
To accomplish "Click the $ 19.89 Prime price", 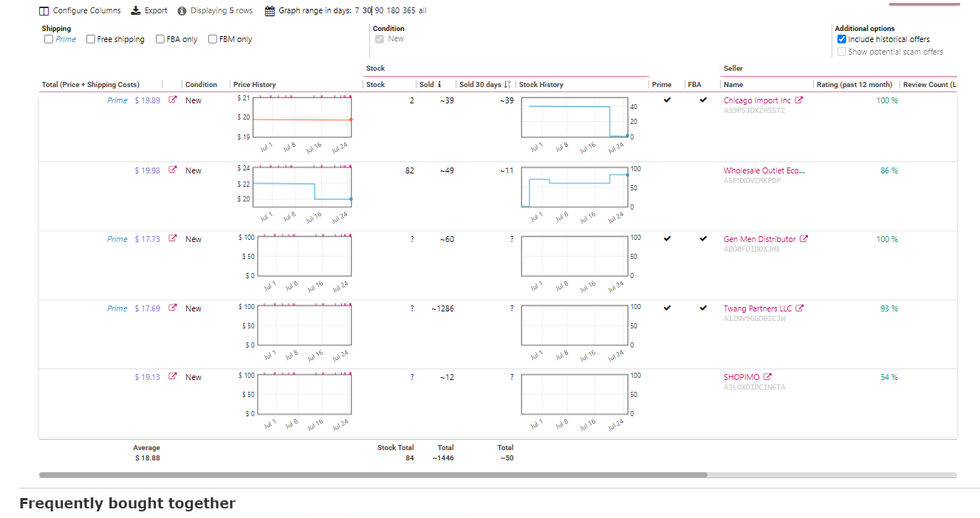I will (x=147, y=100).
